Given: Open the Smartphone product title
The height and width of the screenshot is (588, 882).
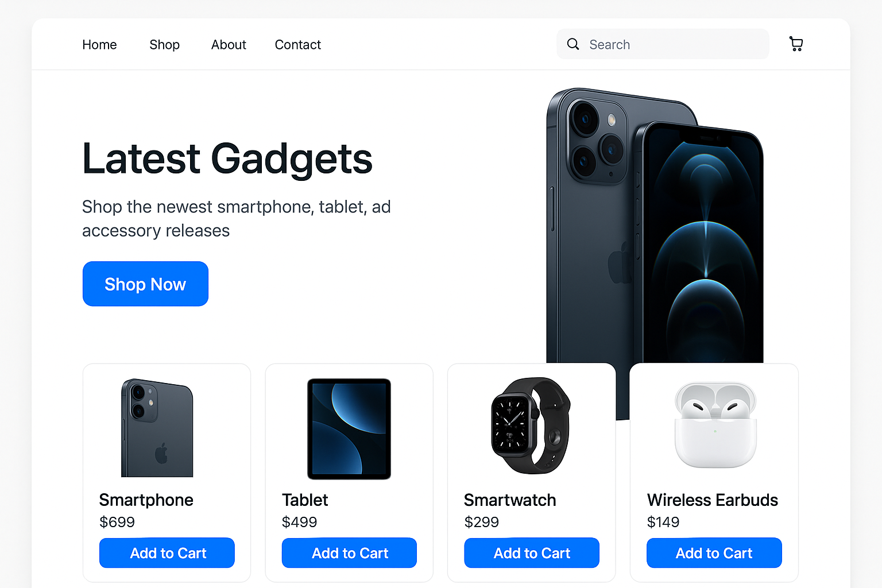Looking at the screenshot, I should pos(146,500).
